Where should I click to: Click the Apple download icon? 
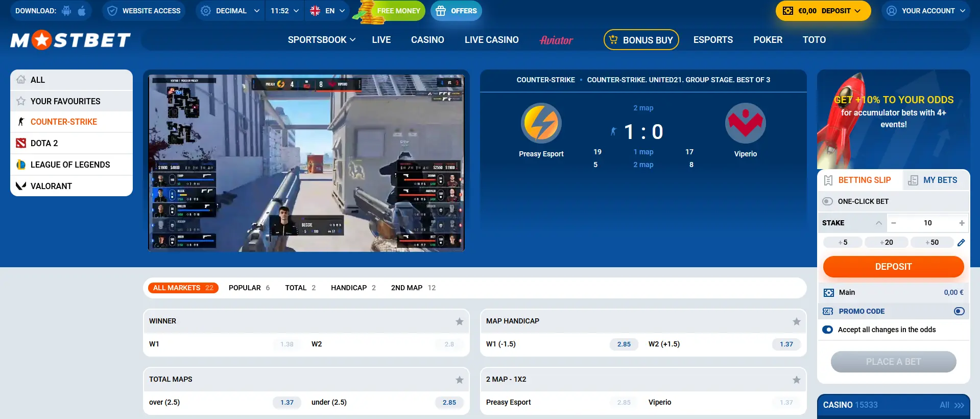pos(82,11)
